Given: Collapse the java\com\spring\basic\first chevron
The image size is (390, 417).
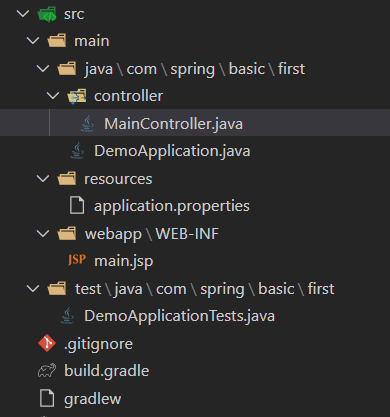Looking at the screenshot, I should pos(43,69).
